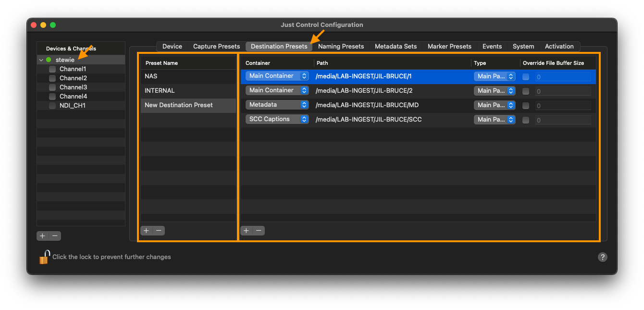Remove device with the minus button under Devices & Channels
This screenshot has height=310, width=644.
coord(55,236)
